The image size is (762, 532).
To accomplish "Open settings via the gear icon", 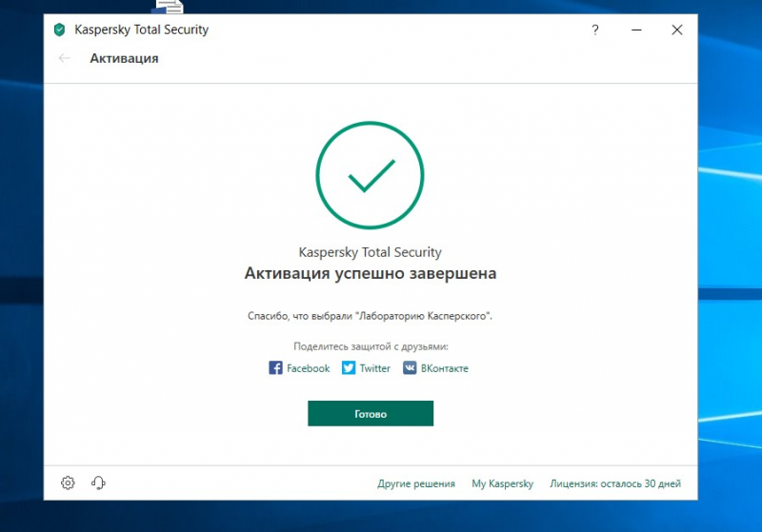I will 68,483.
